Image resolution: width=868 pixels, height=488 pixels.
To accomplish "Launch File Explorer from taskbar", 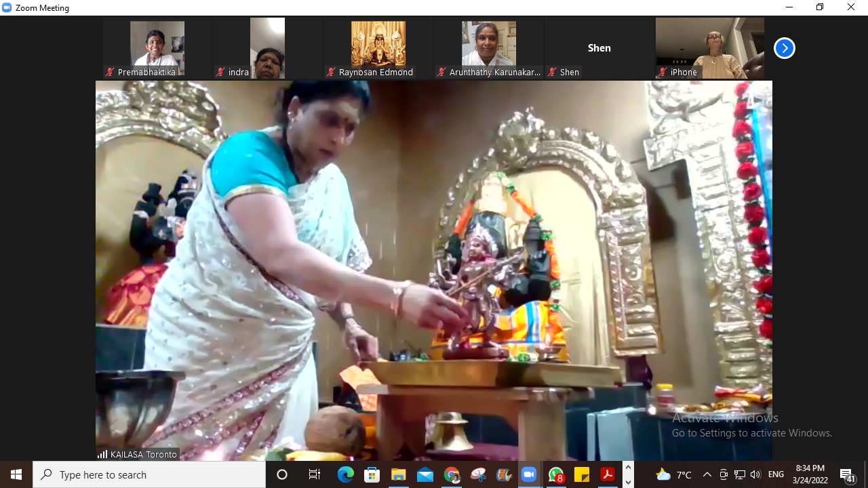I will click(399, 474).
